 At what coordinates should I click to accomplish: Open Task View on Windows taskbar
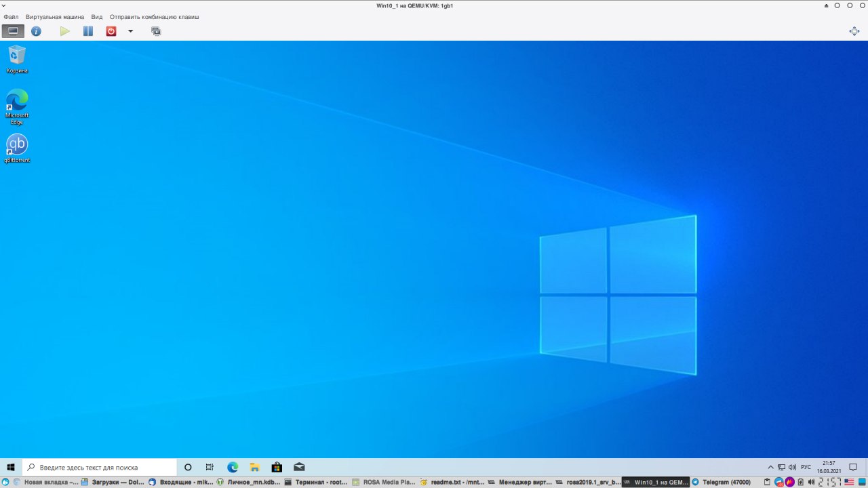(210, 467)
